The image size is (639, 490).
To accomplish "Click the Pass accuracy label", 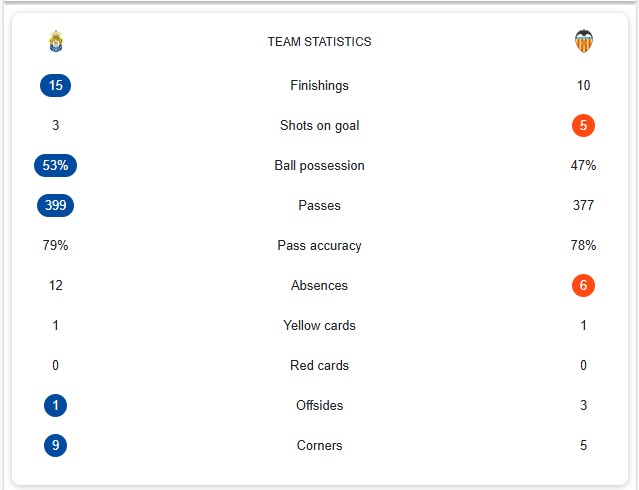I will tap(320, 245).
